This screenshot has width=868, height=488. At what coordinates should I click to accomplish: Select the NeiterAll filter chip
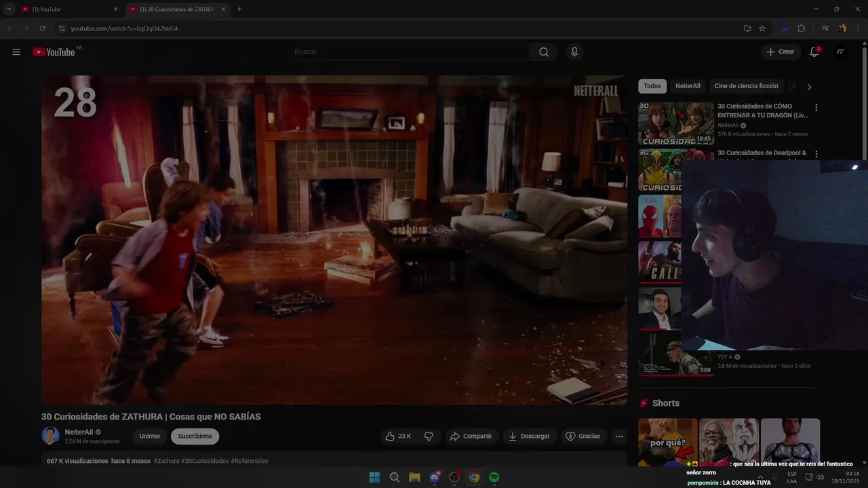coord(688,86)
